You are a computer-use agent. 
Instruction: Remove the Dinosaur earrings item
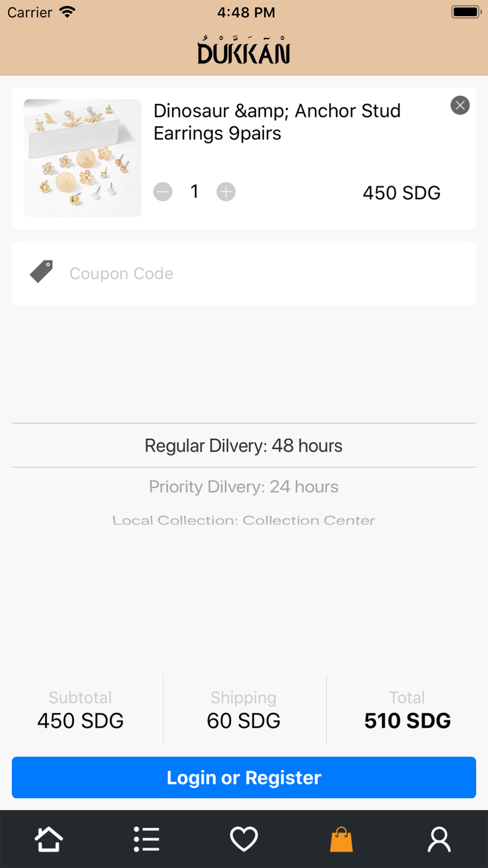(460, 105)
